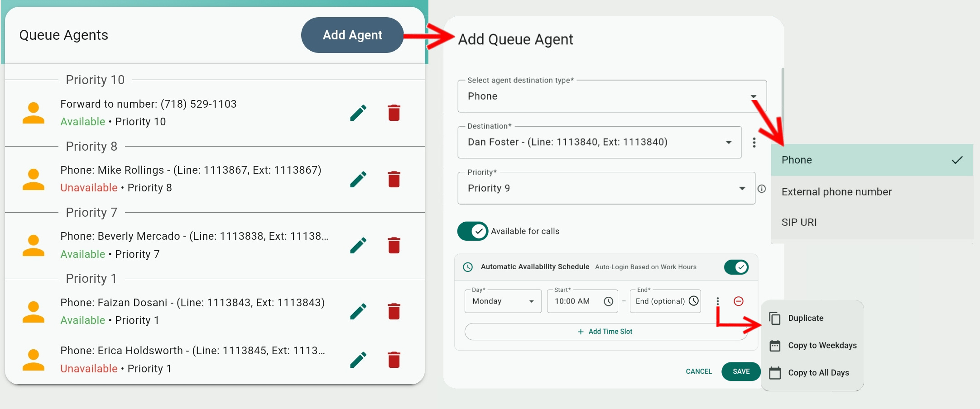Click Unavailable status of Mike Rollings
This screenshot has width=980, height=409.
coord(89,188)
